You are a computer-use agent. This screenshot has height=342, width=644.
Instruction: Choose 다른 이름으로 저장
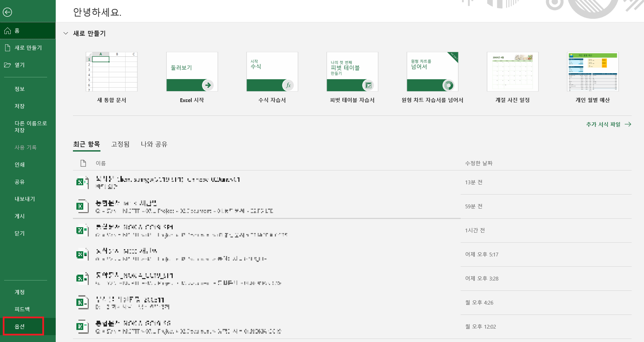coord(28,127)
